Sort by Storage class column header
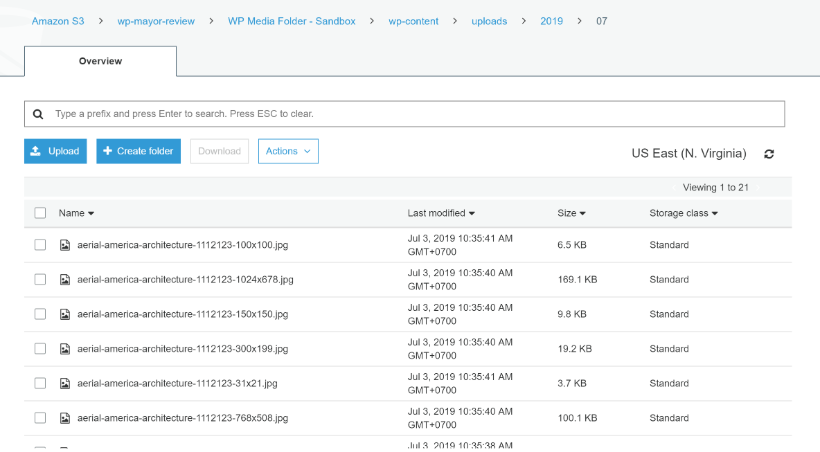Image resolution: width=820 pixels, height=452 pixels. click(684, 213)
